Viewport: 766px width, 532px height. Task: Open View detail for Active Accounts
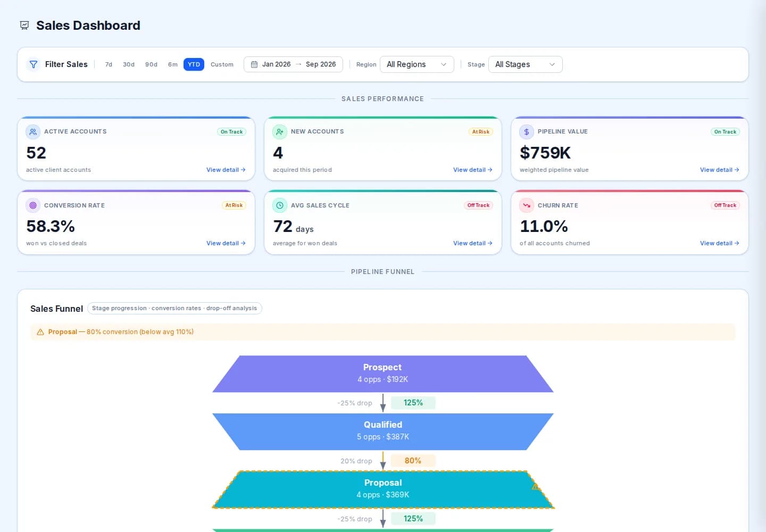point(226,170)
